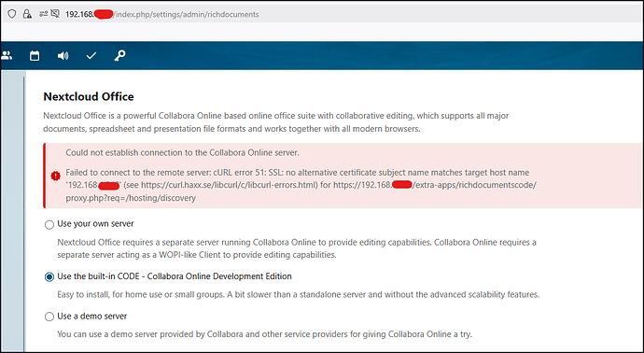
Task: Click the padlock connection security icon
Action: [x=27, y=14]
